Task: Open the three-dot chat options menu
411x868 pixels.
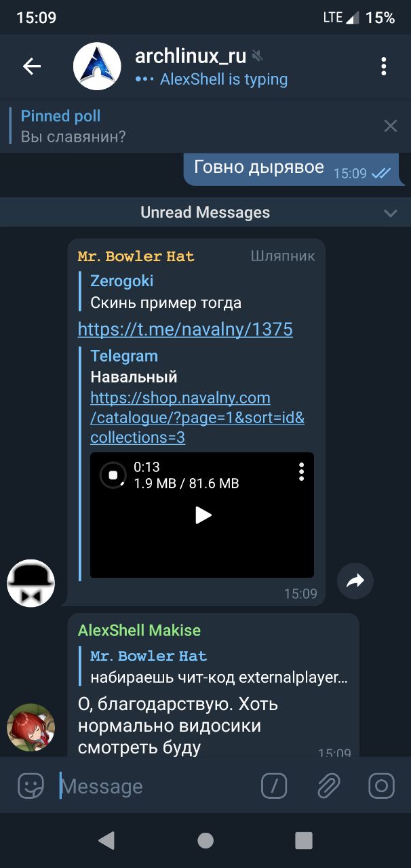Action: [x=383, y=66]
